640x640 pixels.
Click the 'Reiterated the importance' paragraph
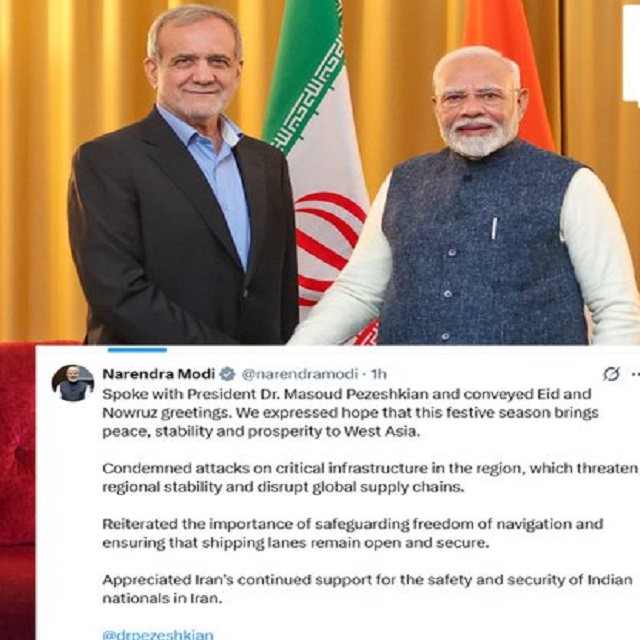pos(353,533)
